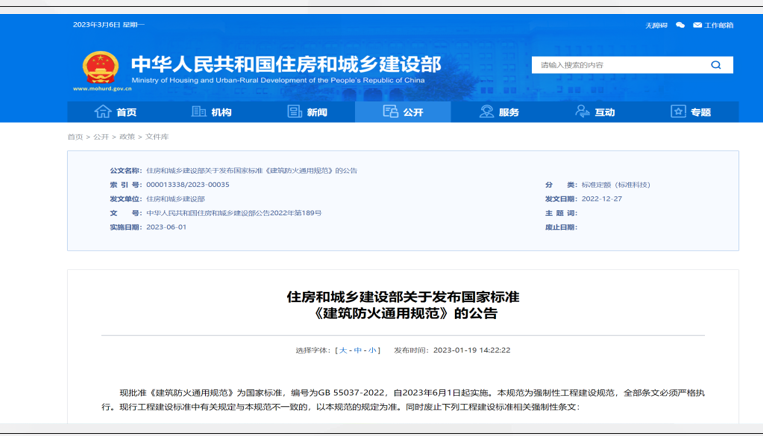This screenshot has height=436, width=763.
Task: Click the document number 2022年第189号 text
Action: [x=296, y=213]
